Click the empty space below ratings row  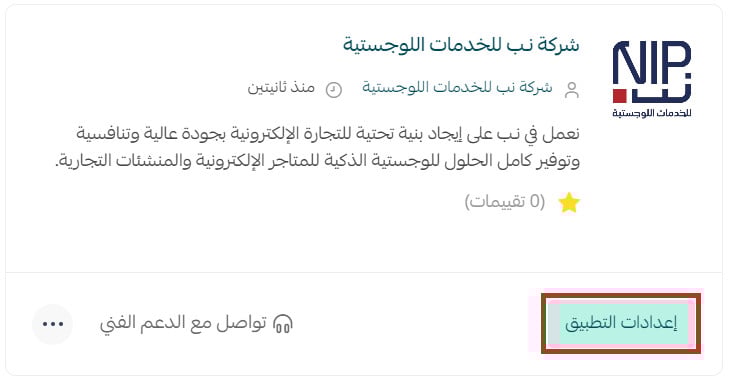pyautogui.click(x=364, y=244)
